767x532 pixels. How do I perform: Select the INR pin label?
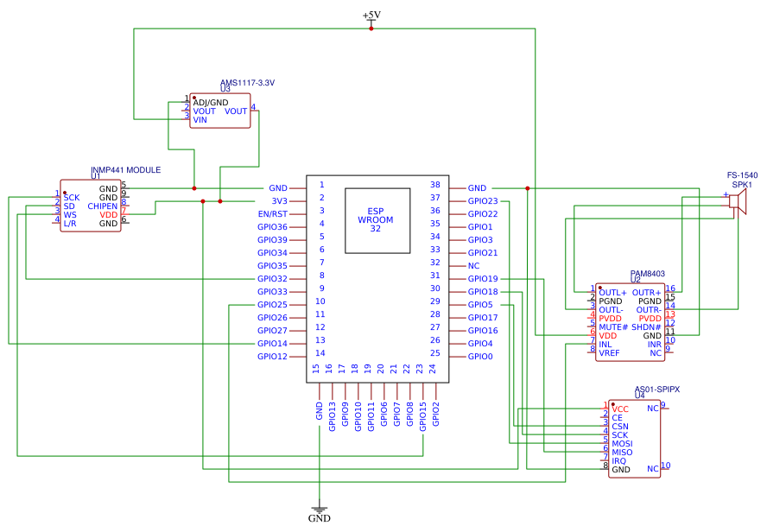click(655, 345)
